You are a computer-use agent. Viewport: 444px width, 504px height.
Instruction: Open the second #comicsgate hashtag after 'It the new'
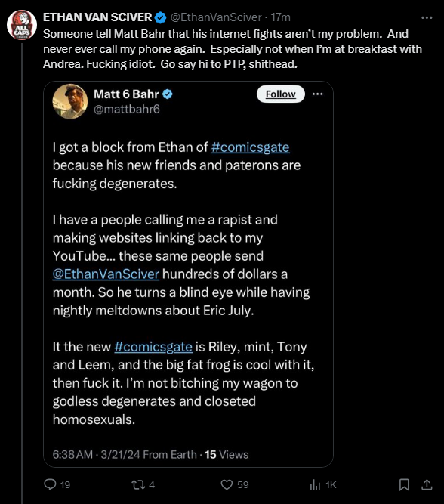[x=153, y=347]
